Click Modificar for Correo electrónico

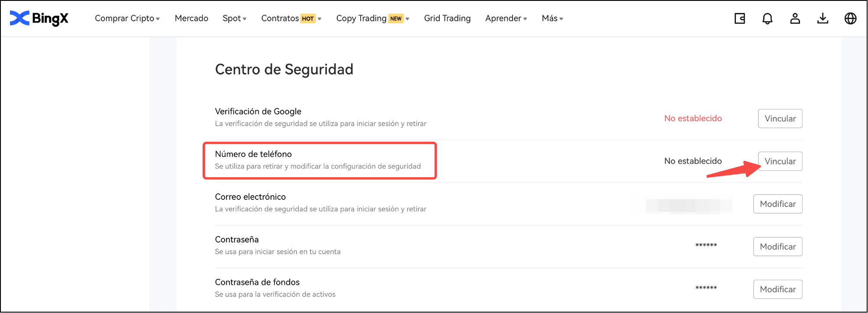pyautogui.click(x=778, y=204)
